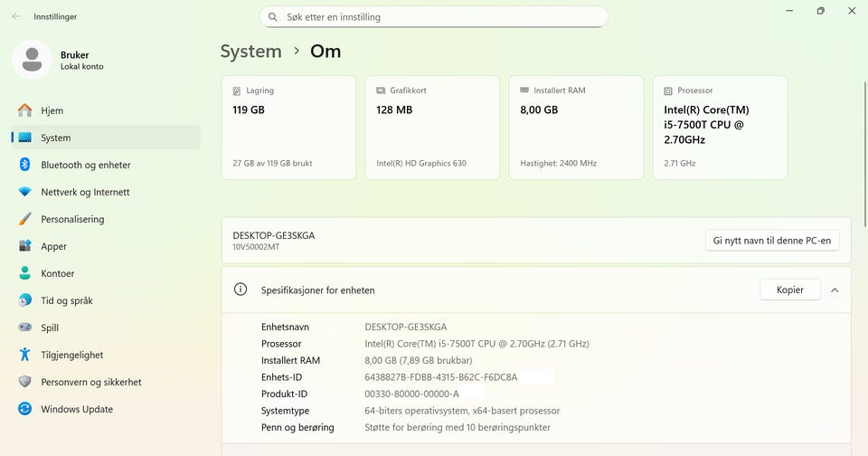Click the Hjem house icon
Image resolution: width=868 pixels, height=456 pixels.
pos(25,110)
